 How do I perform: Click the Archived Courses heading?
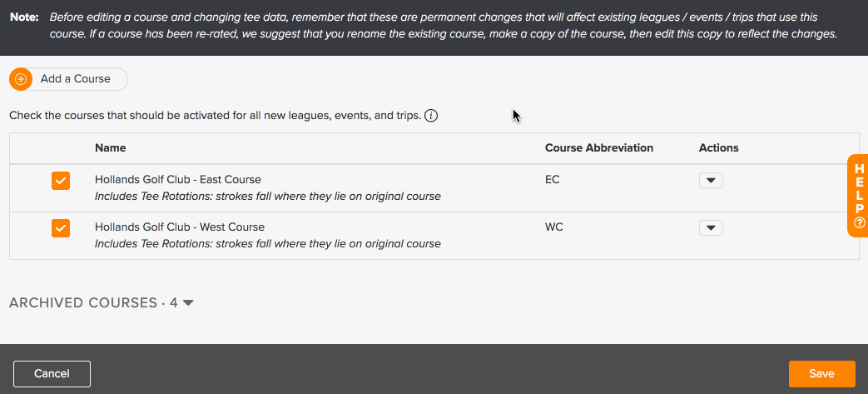coord(93,302)
